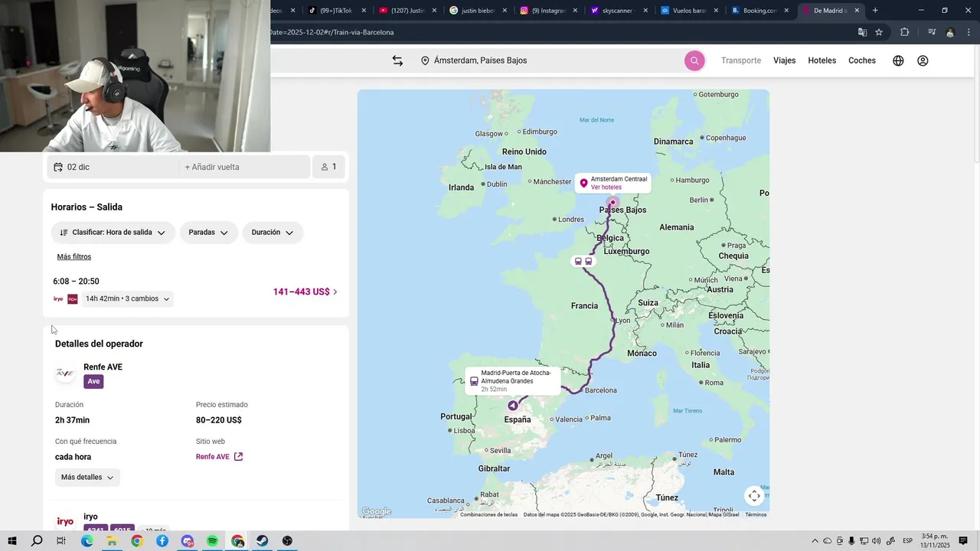Open notification center icon
The height and width of the screenshot is (551, 980).
tap(963, 541)
